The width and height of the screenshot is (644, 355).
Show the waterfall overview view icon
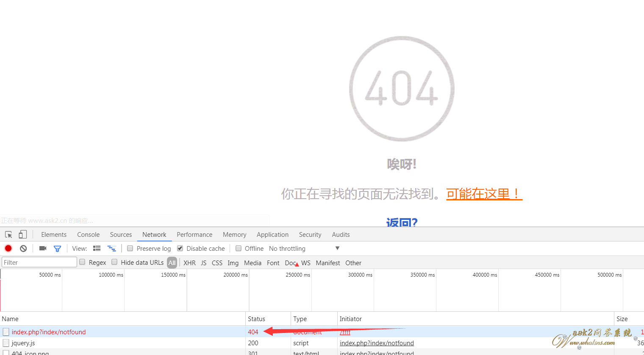pyautogui.click(x=111, y=249)
